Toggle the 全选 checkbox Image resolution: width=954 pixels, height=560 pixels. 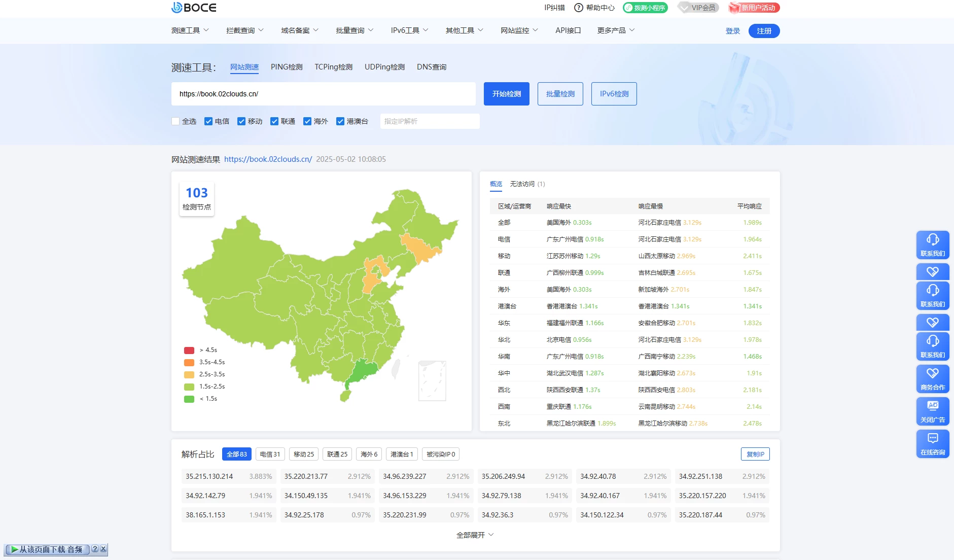coord(175,121)
